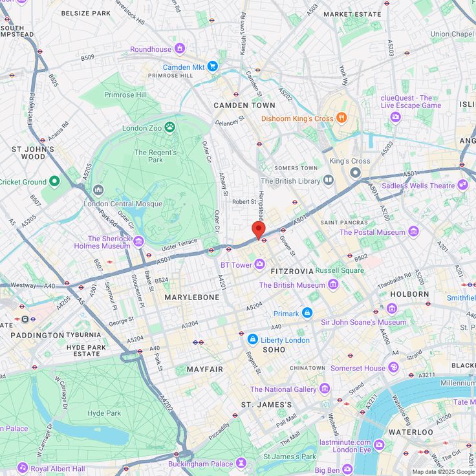Click the Dishoom King's Cross restaurant icon
Screen dimensions: 476x476
[341, 118]
